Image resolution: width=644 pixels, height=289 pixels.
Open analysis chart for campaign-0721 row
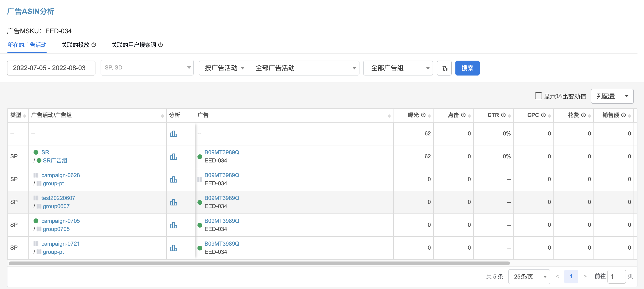coord(173,248)
